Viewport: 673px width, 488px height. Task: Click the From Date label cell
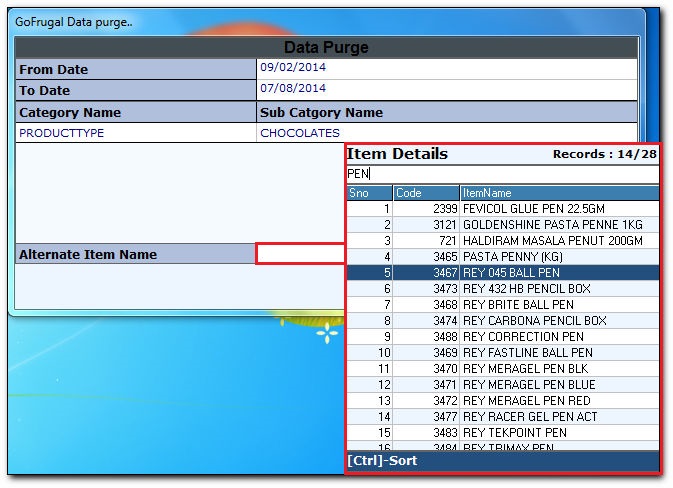pos(136,69)
